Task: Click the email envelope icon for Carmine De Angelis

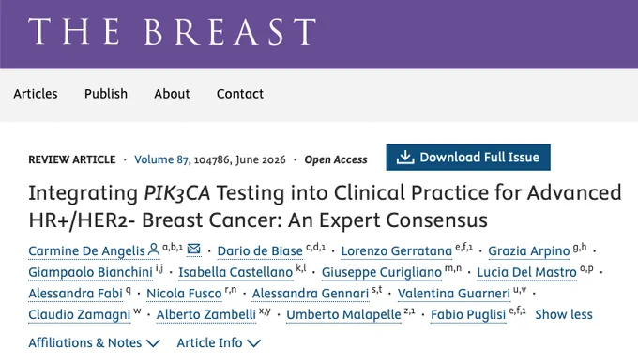Action: (x=193, y=249)
